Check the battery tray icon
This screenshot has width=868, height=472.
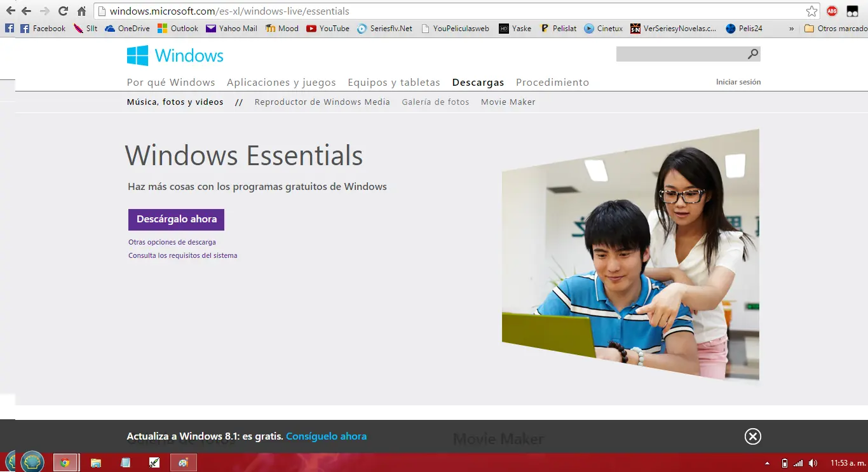(785, 463)
